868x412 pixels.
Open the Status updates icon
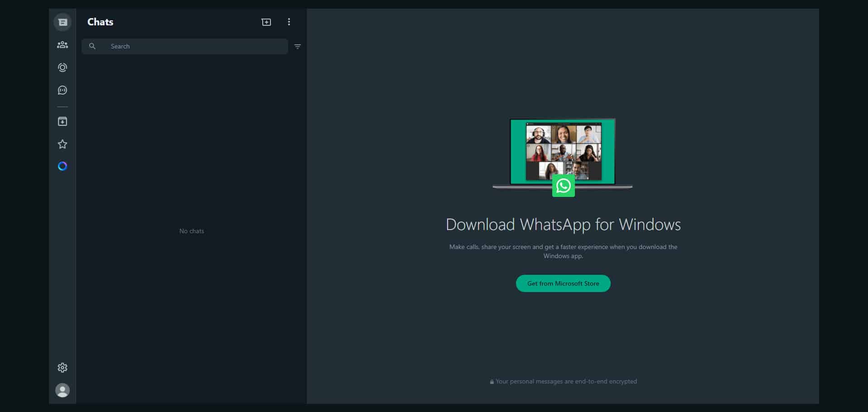point(63,67)
